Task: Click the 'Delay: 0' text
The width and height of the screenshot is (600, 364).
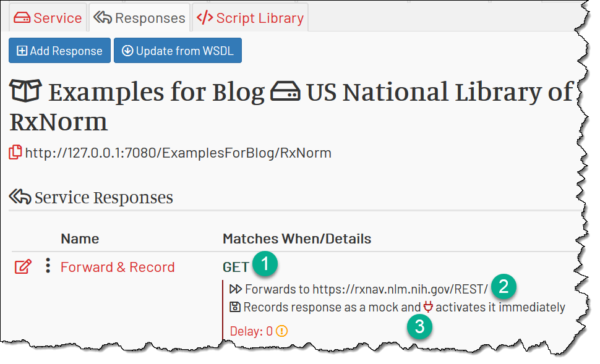Action: tap(251, 331)
